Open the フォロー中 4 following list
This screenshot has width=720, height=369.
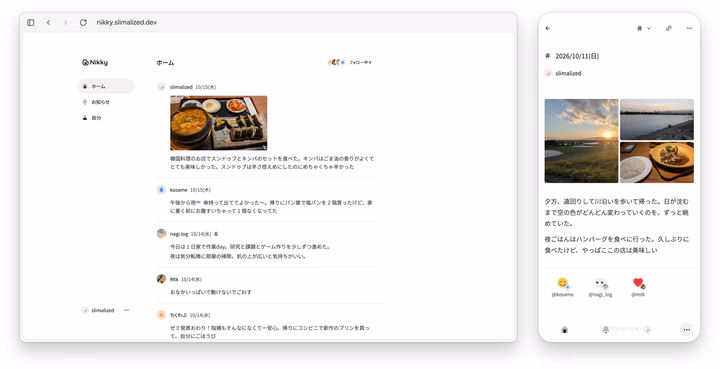point(360,62)
